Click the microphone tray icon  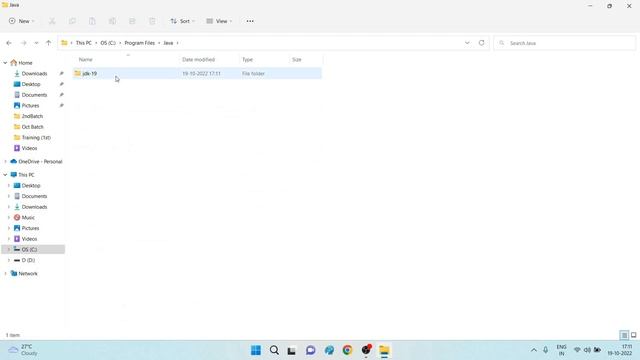click(546, 350)
